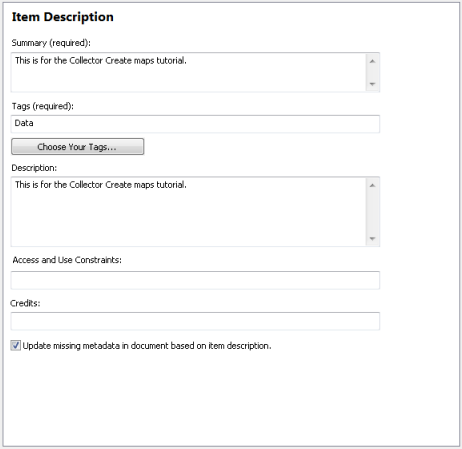Viewport: 462px width, 449px height.
Task: Click the up arrow of the Summary scrollbar
Action: (372, 61)
